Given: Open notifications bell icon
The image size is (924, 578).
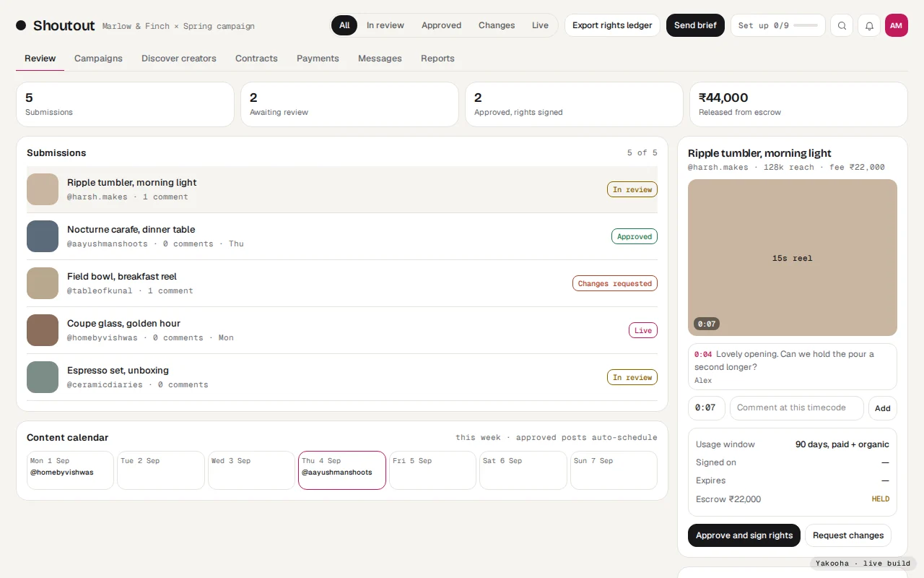Looking at the screenshot, I should tap(869, 25).
